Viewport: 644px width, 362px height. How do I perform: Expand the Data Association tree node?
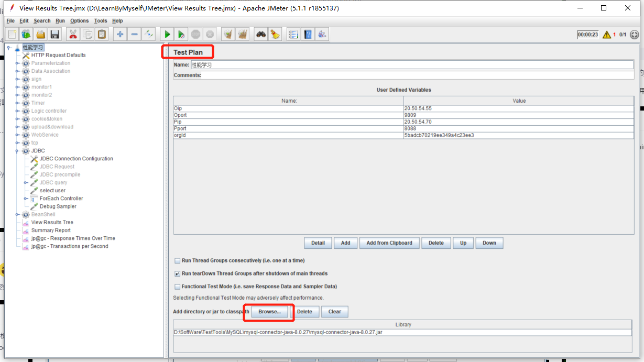pyautogui.click(x=17, y=71)
